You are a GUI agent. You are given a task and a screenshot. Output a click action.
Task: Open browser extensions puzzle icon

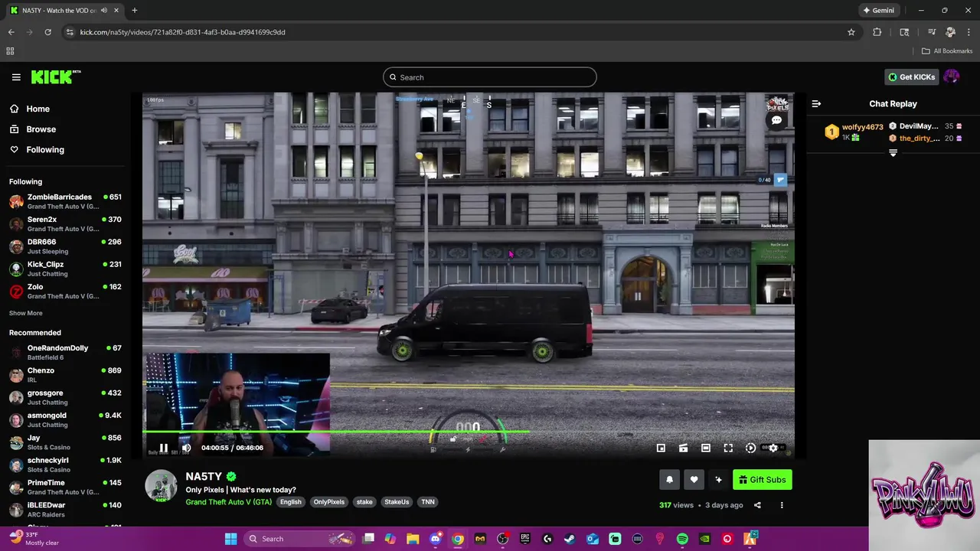tap(877, 32)
